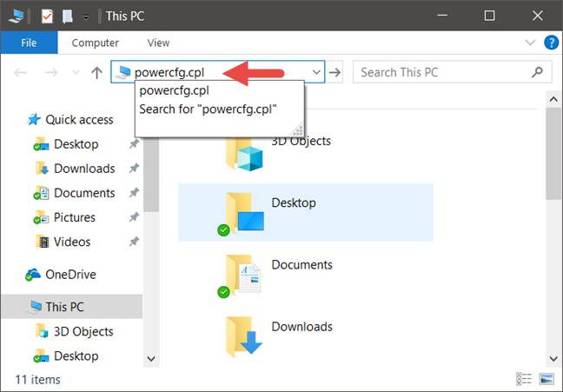Screen dimensions: 563x392
Task: Click the Documents label in main pane
Action: pos(302,265)
